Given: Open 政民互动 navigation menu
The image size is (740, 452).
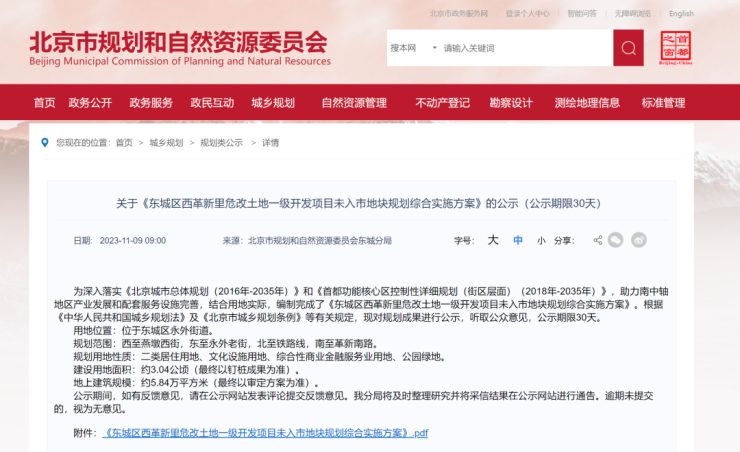Looking at the screenshot, I should click(x=212, y=103).
